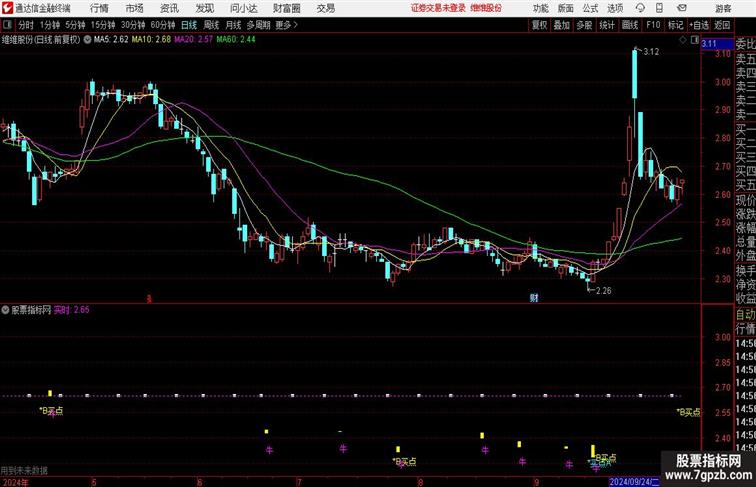This screenshot has height=487, width=756.
Task: Select the 日线 daily chart tab
Action: (189, 25)
